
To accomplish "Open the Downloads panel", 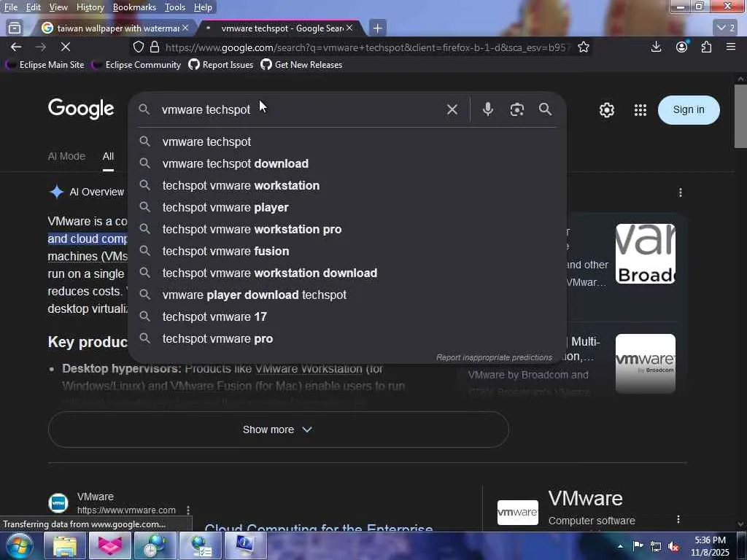I will [x=656, y=47].
